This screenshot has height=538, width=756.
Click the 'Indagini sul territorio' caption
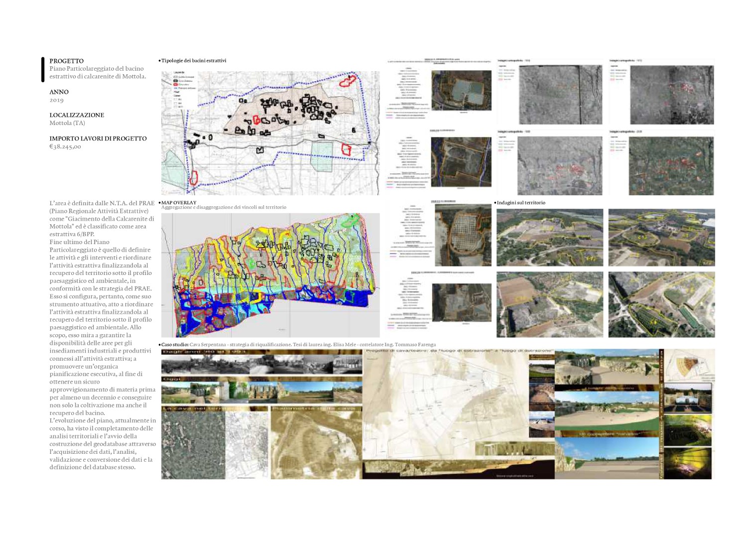521,203
